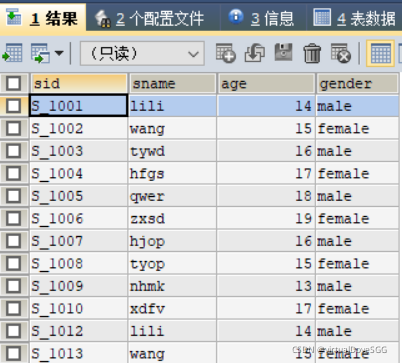Image resolution: width=402 pixels, height=363 pixels.
Task: Open the 3 信息 tab
Action: (263, 18)
